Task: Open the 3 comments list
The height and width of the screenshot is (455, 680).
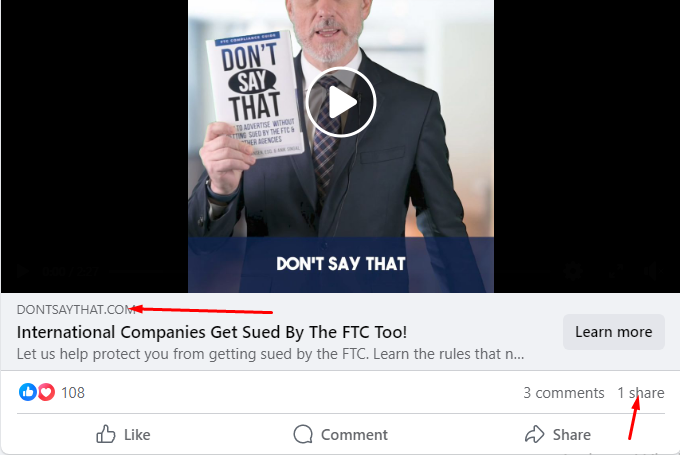Action: click(x=563, y=393)
